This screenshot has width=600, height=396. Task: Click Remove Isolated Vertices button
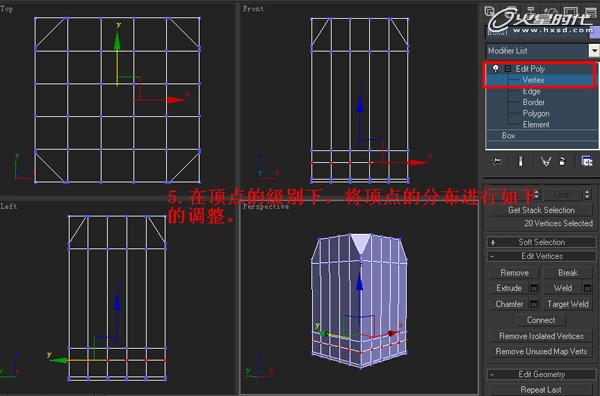[x=541, y=336]
